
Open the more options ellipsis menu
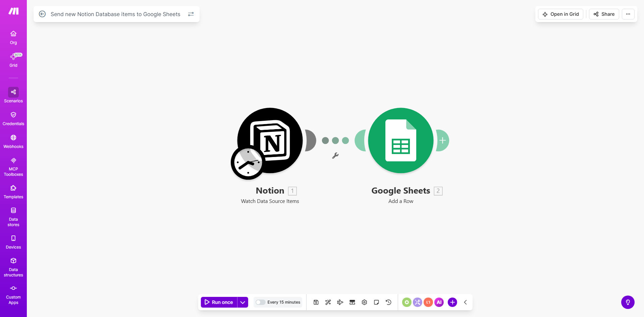(x=628, y=14)
